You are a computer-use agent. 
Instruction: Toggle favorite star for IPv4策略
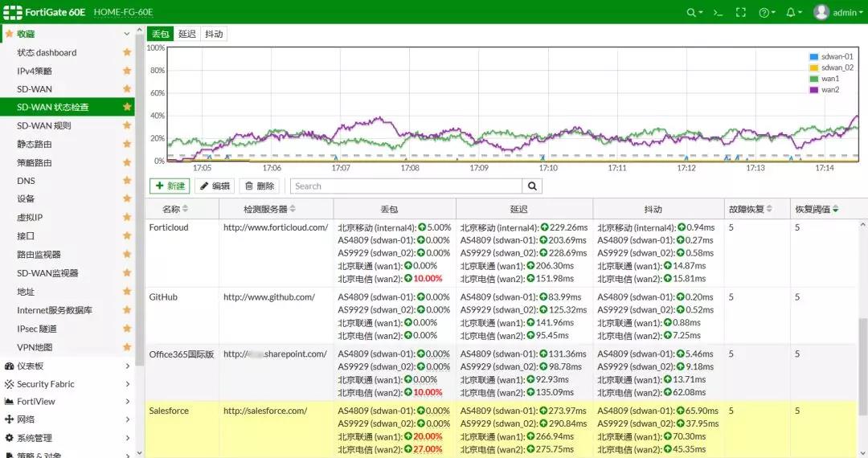pos(127,71)
